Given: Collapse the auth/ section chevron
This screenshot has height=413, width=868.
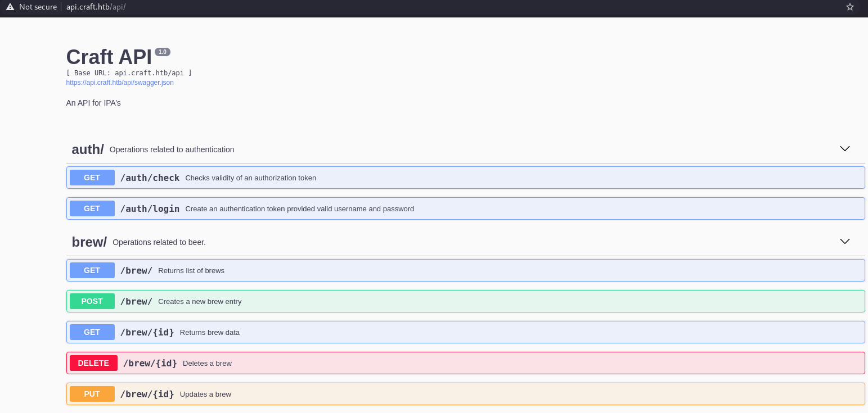Looking at the screenshot, I should [844, 149].
